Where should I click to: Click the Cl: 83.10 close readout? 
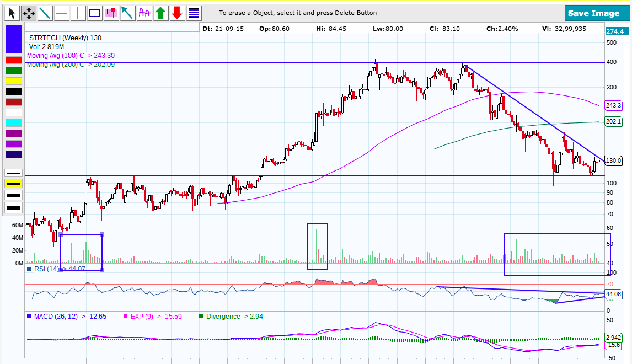pos(444,29)
